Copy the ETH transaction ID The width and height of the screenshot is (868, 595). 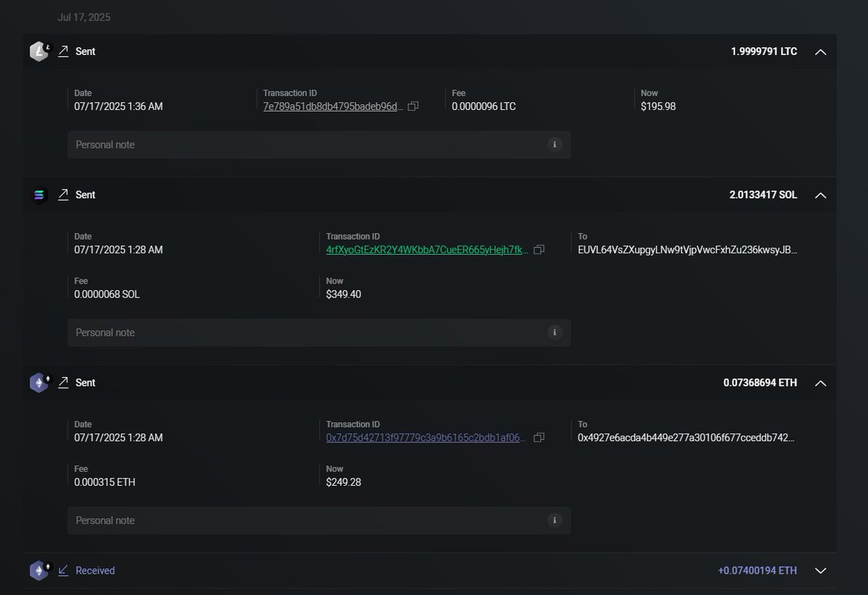coord(539,438)
